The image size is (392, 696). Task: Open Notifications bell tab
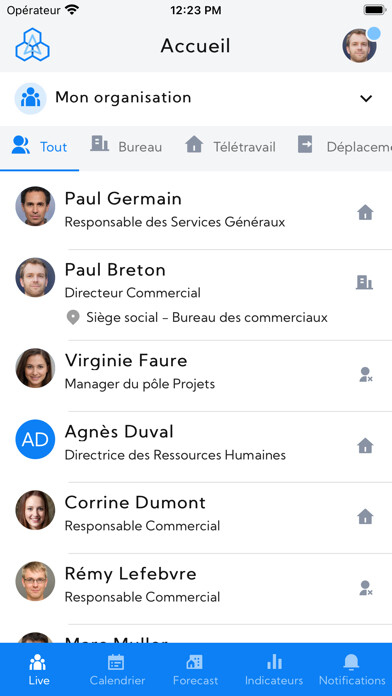(x=352, y=669)
